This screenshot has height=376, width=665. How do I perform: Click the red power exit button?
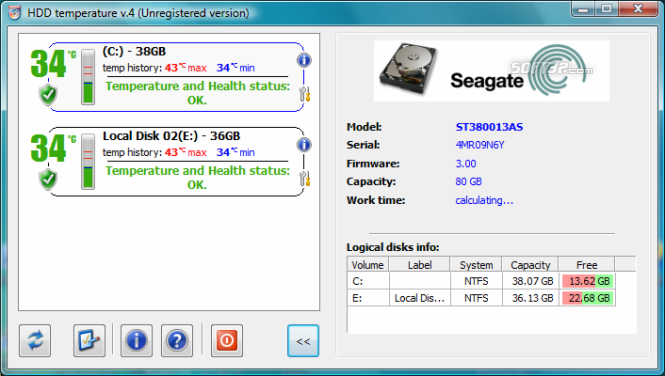click(227, 340)
